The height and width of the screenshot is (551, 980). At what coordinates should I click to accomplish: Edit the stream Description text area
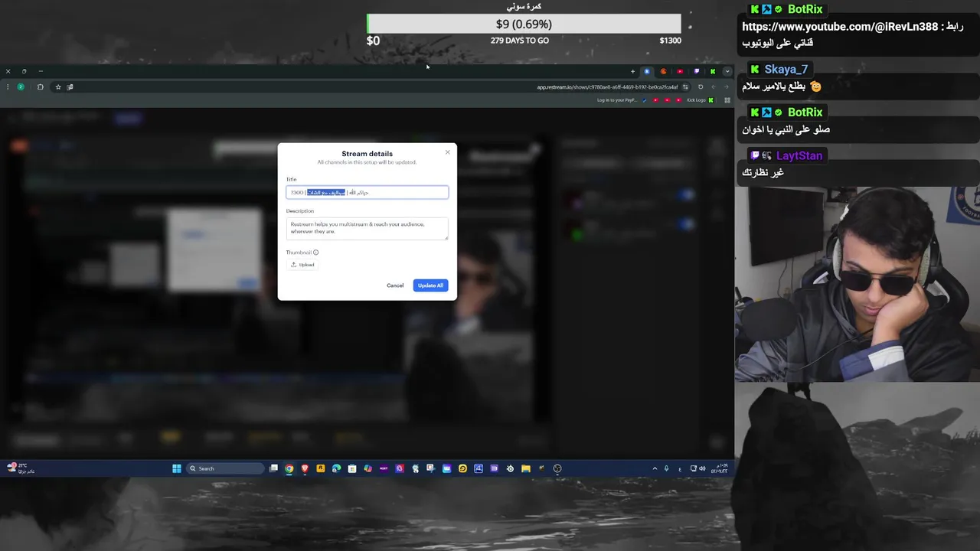point(367,228)
